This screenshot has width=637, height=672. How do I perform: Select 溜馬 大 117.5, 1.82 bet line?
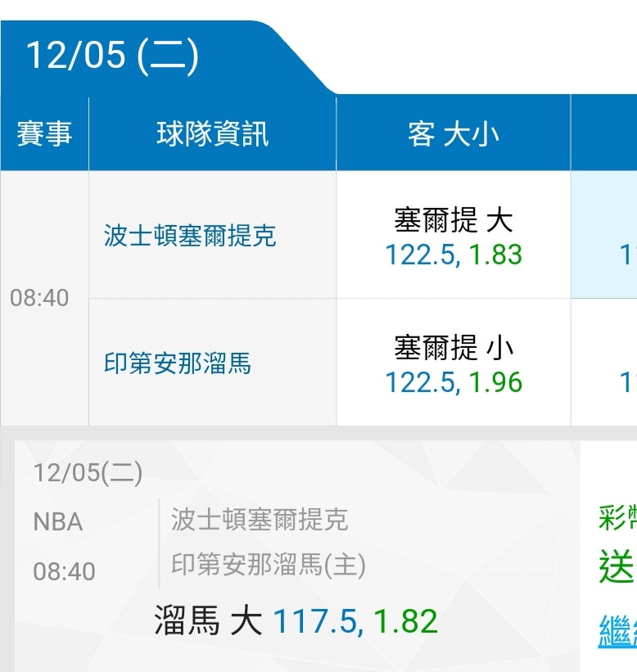(x=296, y=620)
